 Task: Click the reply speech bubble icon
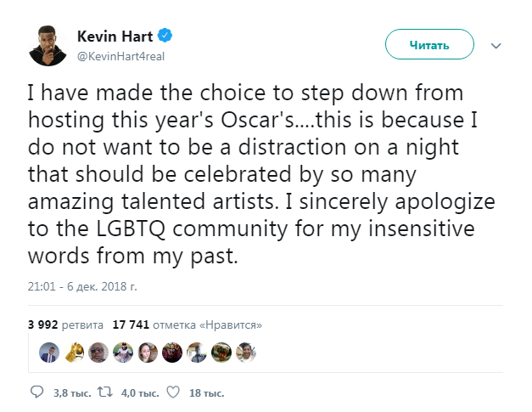point(36,392)
